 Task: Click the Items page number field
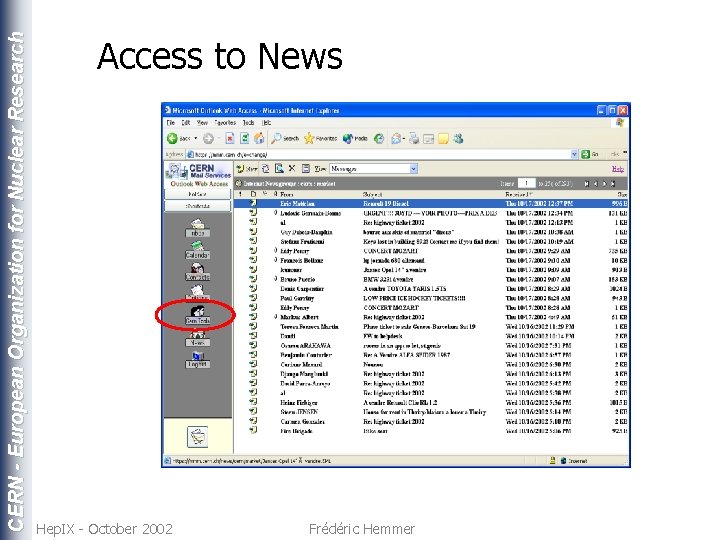click(526, 183)
